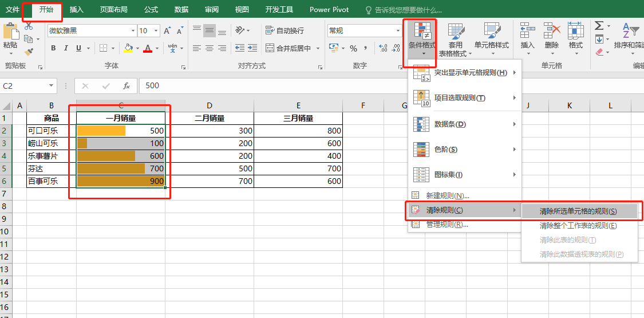Increase font size with large A icon
644x318 pixels.
coord(167,31)
